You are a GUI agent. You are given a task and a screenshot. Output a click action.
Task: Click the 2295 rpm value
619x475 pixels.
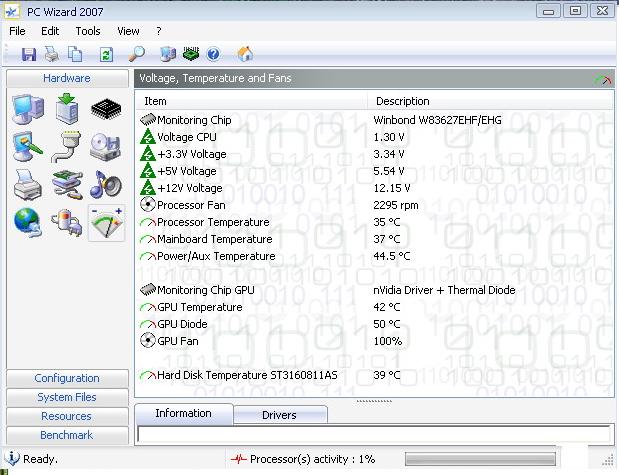tap(396, 205)
